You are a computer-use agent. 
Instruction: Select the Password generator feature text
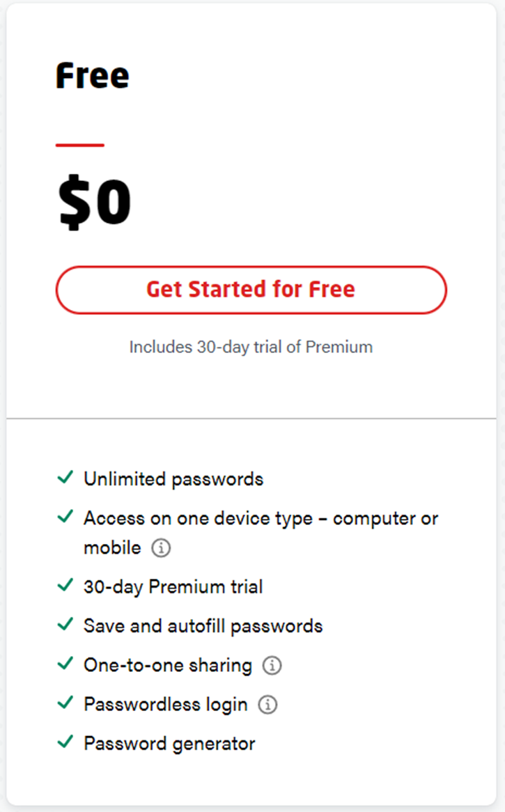point(169,744)
